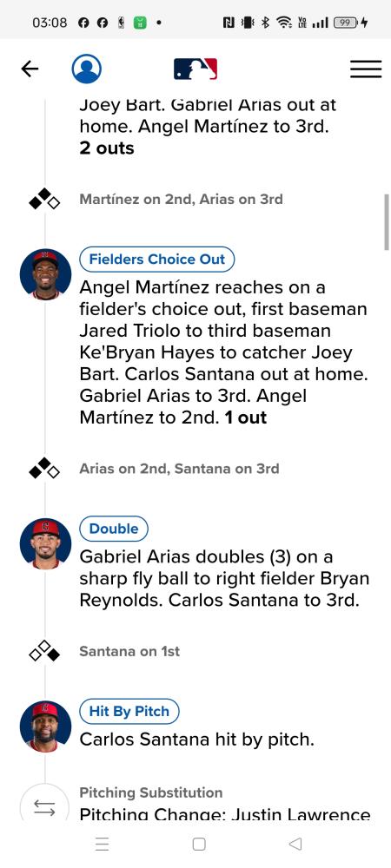This screenshot has height=868, width=391.
Task: Tap Gabriel Arias doubles play description
Action: [x=224, y=578]
